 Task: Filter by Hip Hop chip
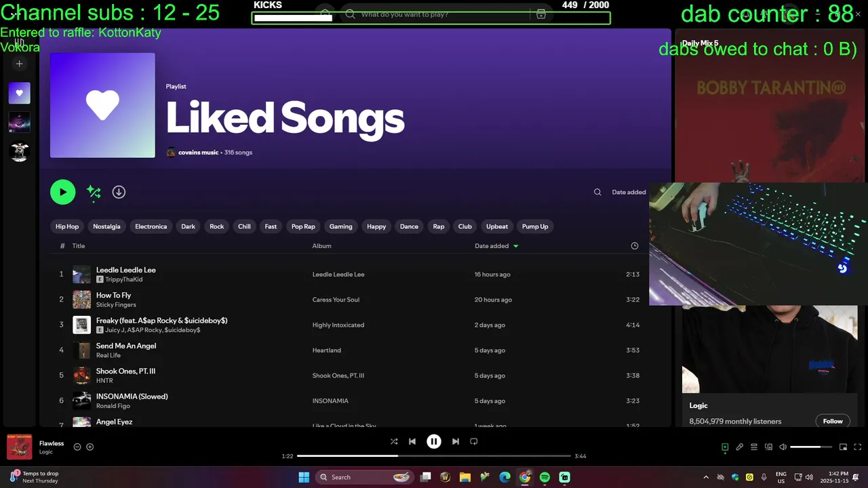tap(67, 226)
